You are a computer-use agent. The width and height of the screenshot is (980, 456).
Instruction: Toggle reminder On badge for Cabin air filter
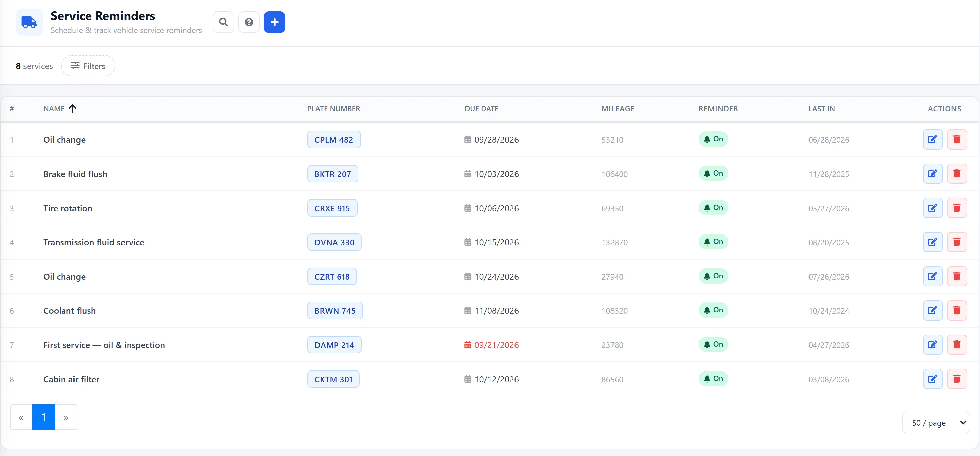[x=713, y=379]
